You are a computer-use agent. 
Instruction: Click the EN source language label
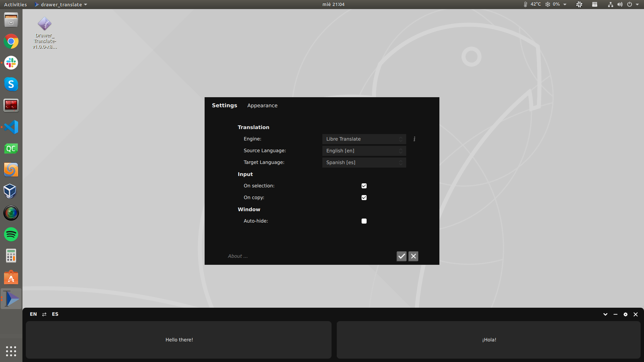[33, 314]
